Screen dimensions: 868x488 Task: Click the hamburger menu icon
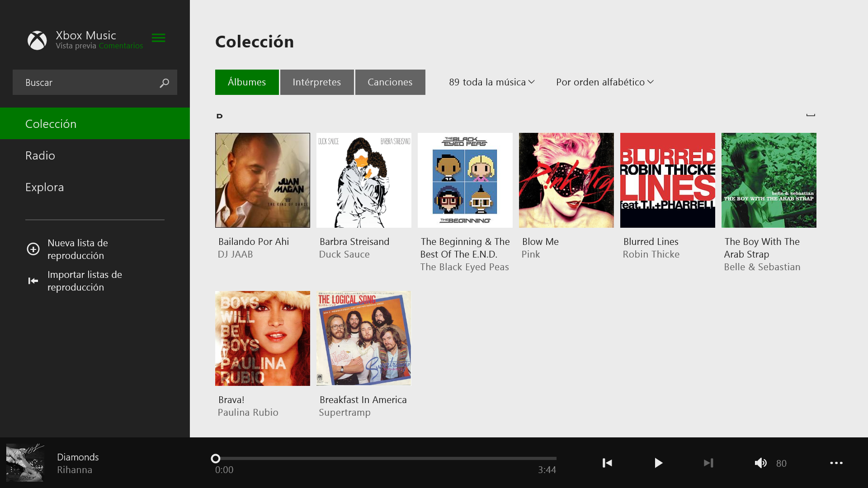[x=158, y=38]
